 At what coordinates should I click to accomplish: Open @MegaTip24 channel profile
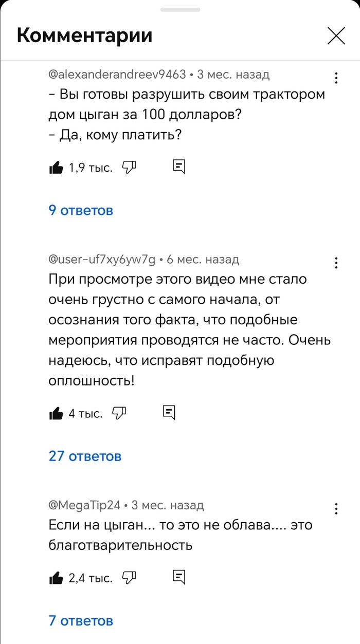[84, 505]
